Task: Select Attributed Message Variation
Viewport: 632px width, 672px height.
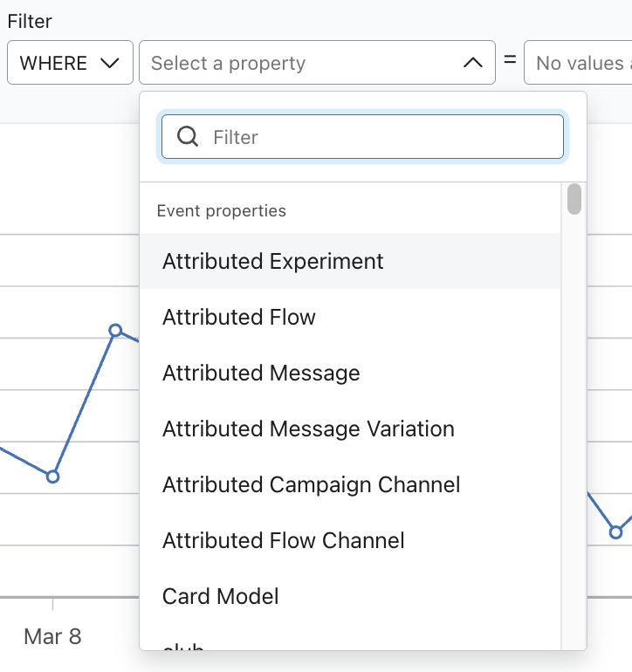Action: (x=308, y=429)
